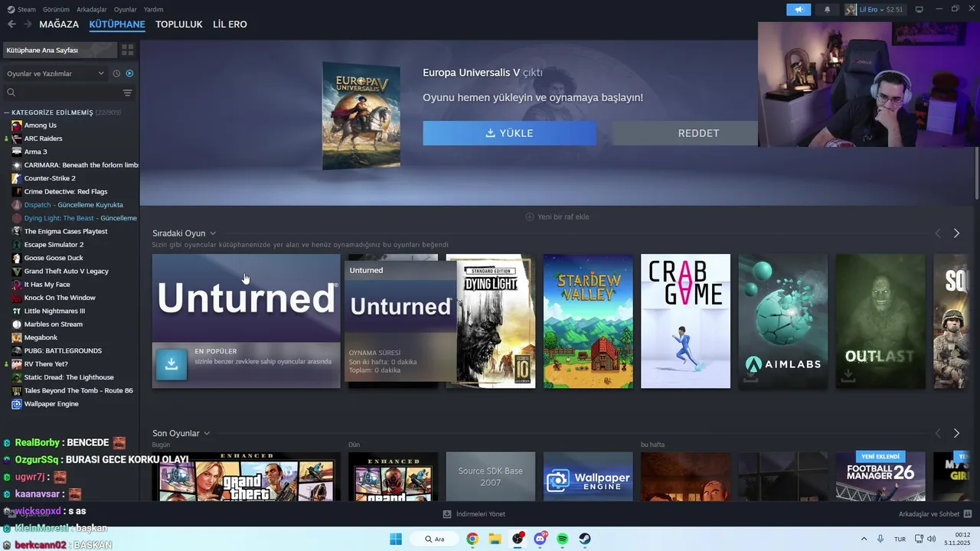Go back using the left arrow
Image resolution: width=980 pixels, height=551 pixels.
11,24
